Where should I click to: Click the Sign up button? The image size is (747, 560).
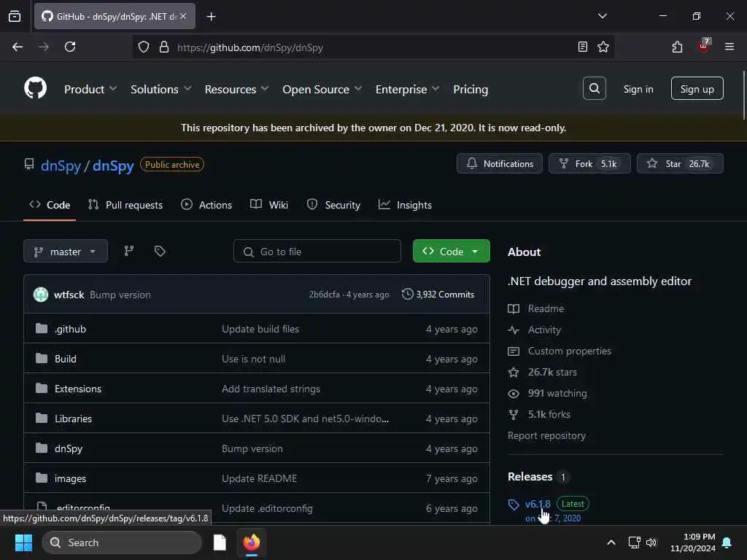click(x=697, y=88)
